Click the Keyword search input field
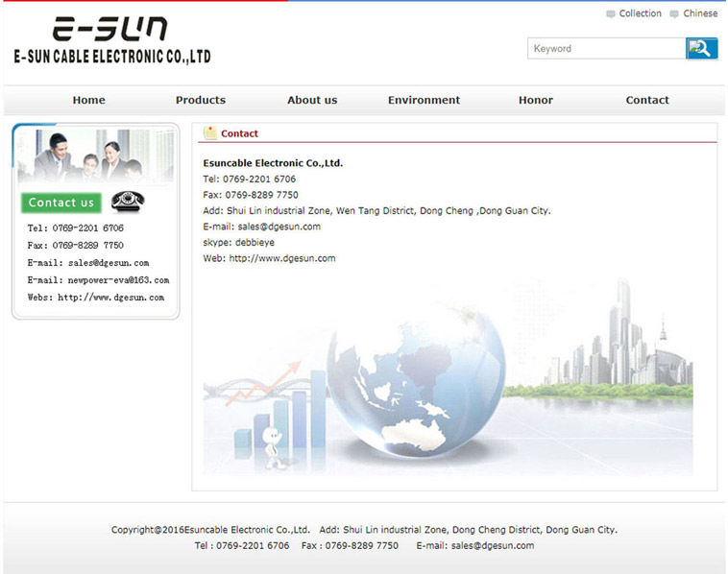 (x=606, y=48)
